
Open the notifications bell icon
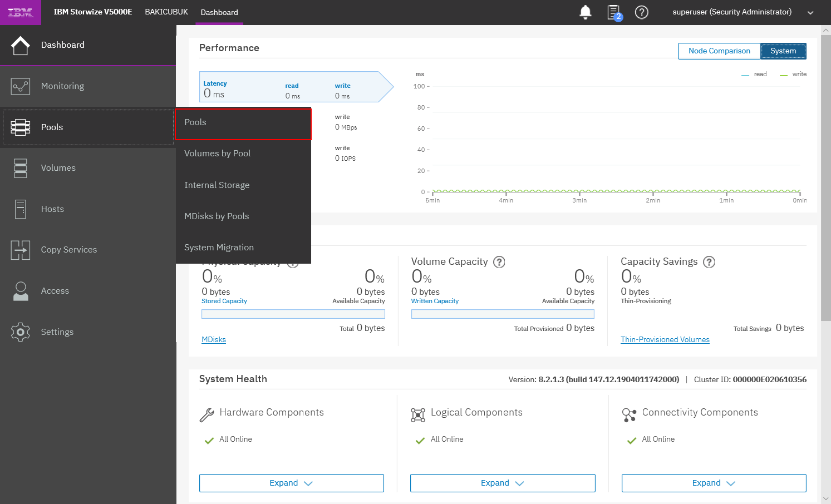(x=585, y=12)
